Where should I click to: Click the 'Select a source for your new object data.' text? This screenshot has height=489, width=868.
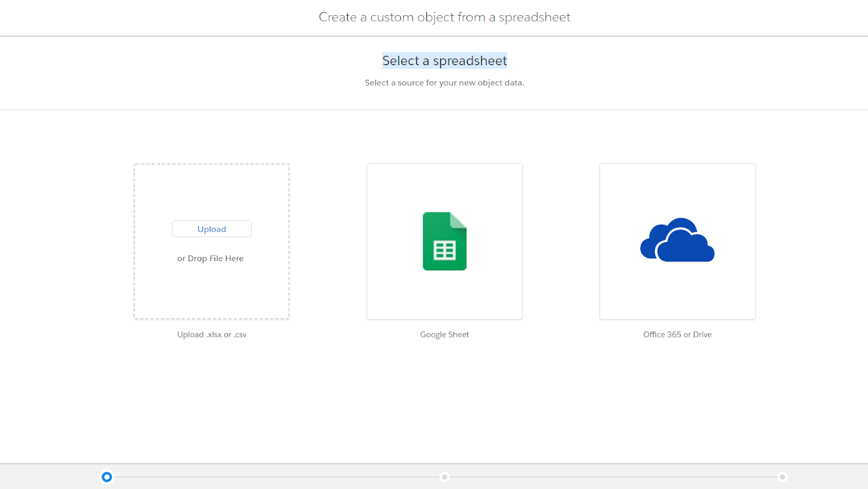tap(444, 82)
